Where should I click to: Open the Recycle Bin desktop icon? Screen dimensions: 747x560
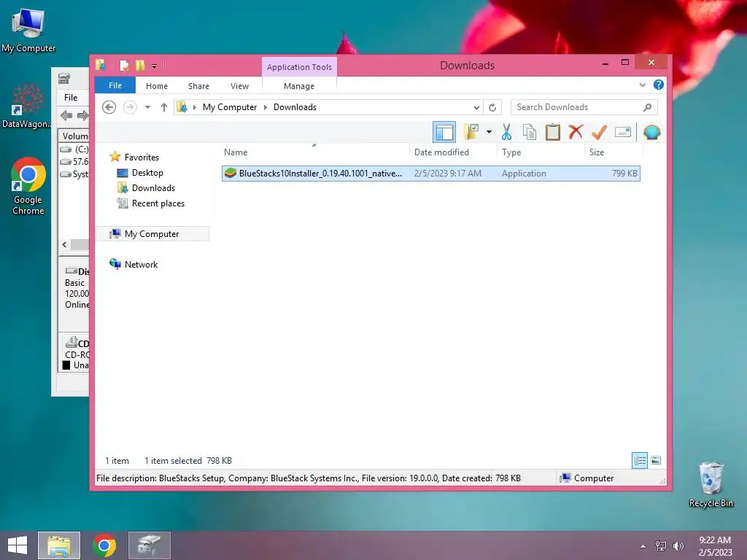(711, 484)
